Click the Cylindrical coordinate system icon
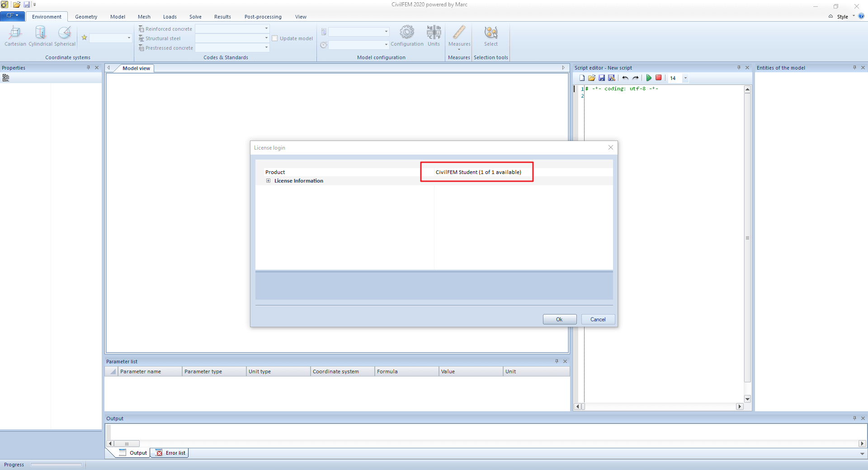Screen dimensions: 868x470 click(41, 33)
